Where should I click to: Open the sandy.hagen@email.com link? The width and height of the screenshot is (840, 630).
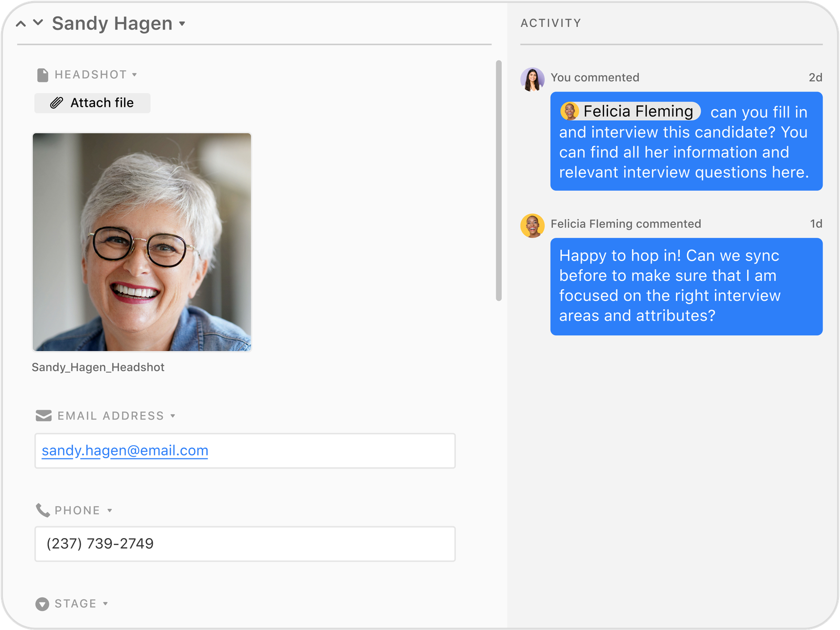125,450
